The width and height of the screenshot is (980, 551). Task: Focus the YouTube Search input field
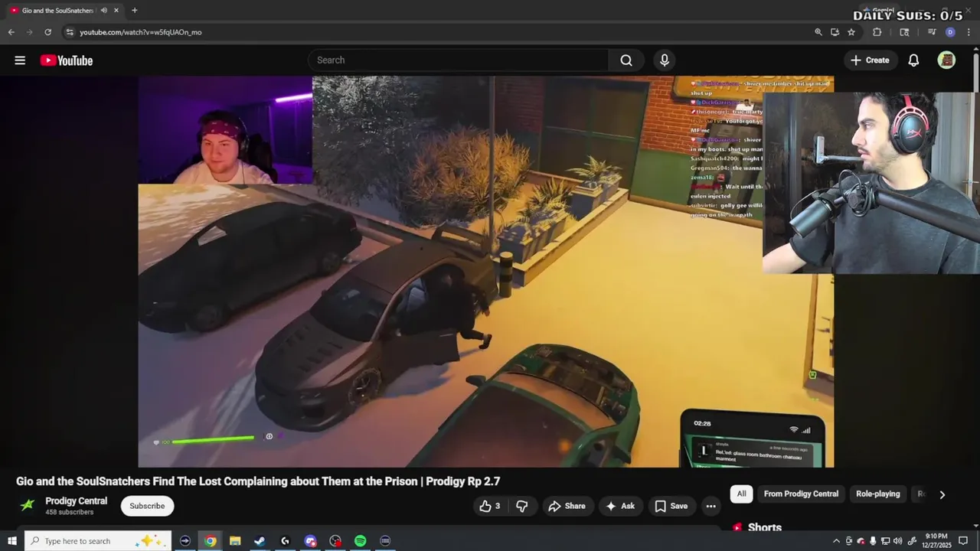pos(458,60)
